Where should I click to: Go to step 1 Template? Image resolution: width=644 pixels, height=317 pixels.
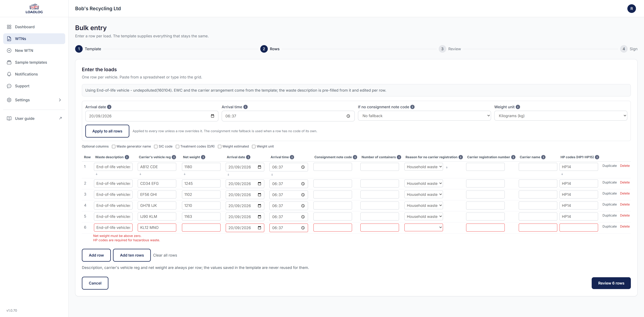[x=88, y=49]
